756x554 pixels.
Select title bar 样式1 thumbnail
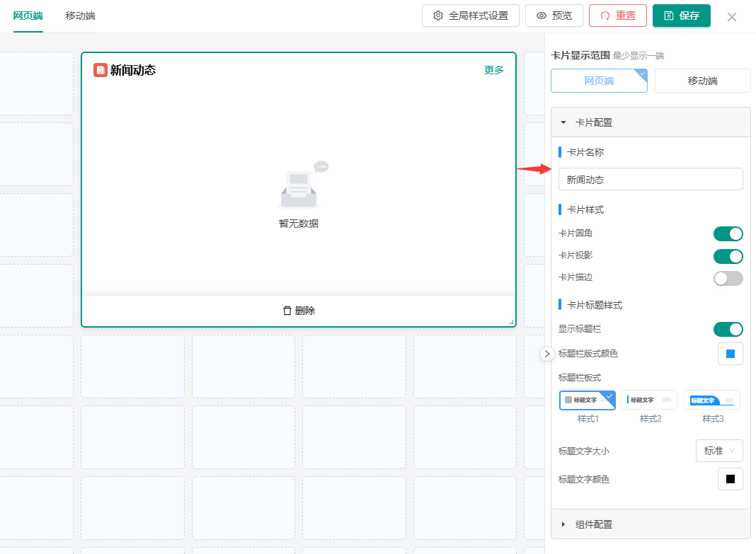588,400
